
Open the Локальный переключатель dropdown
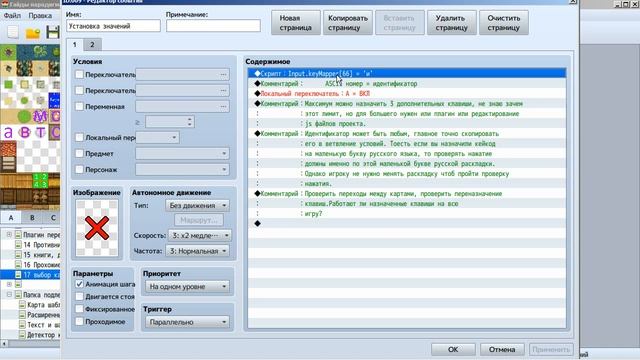tap(158, 138)
